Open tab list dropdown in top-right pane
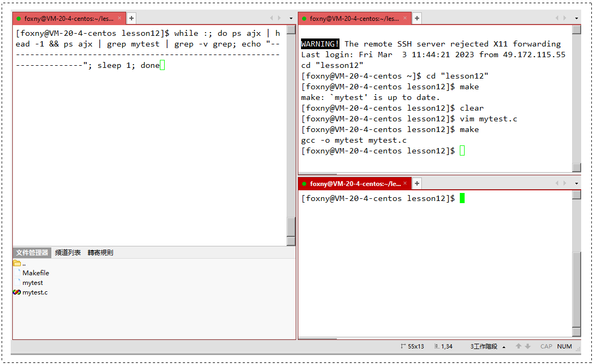The width and height of the screenshot is (594, 364). click(x=576, y=18)
